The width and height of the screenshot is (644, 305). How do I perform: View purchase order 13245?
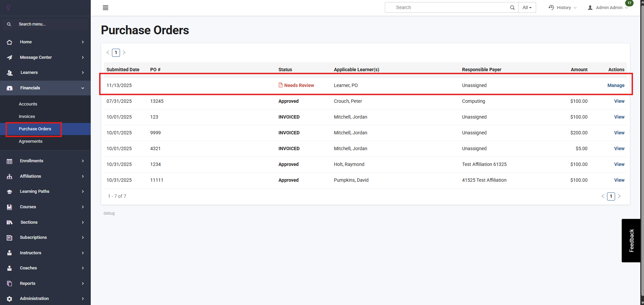pyautogui.click(x=619, y=101)
